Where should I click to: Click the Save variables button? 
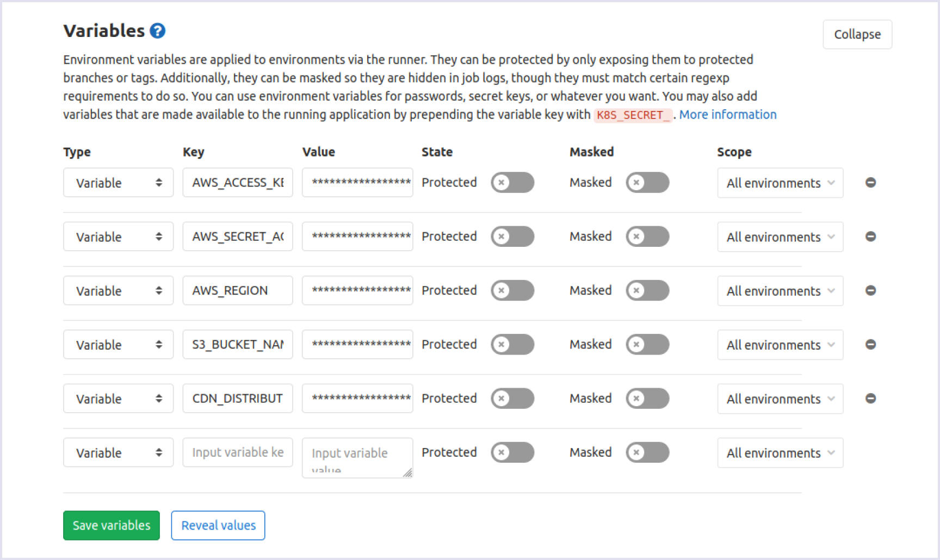pyautogui.click(x=112, y=525)
